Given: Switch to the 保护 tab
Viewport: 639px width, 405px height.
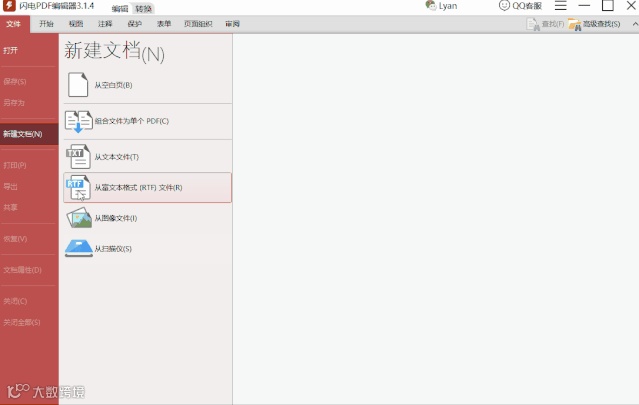Looking at the screenshot, I should [134, 24].
